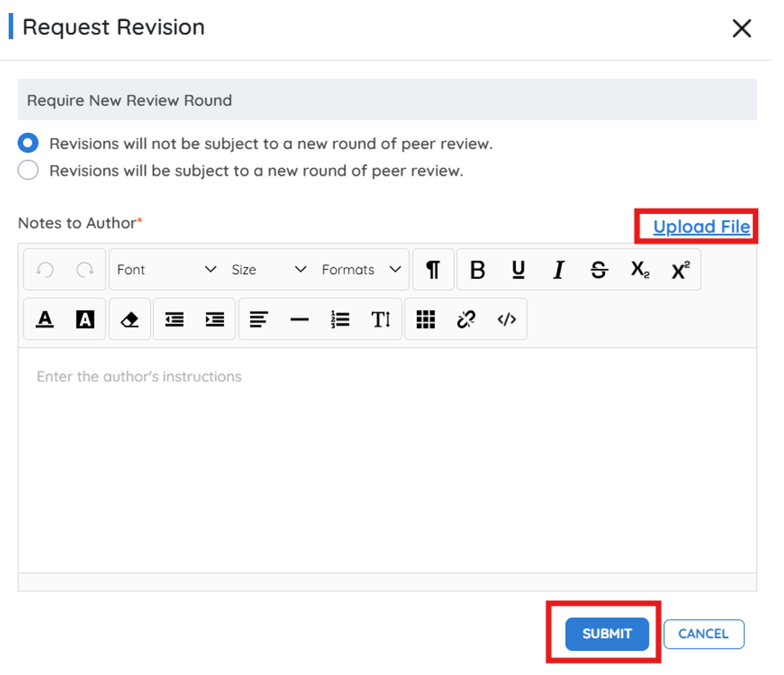784x675 pixels.
Task: Insert a table using the grid icon
Action: (426, 319)
